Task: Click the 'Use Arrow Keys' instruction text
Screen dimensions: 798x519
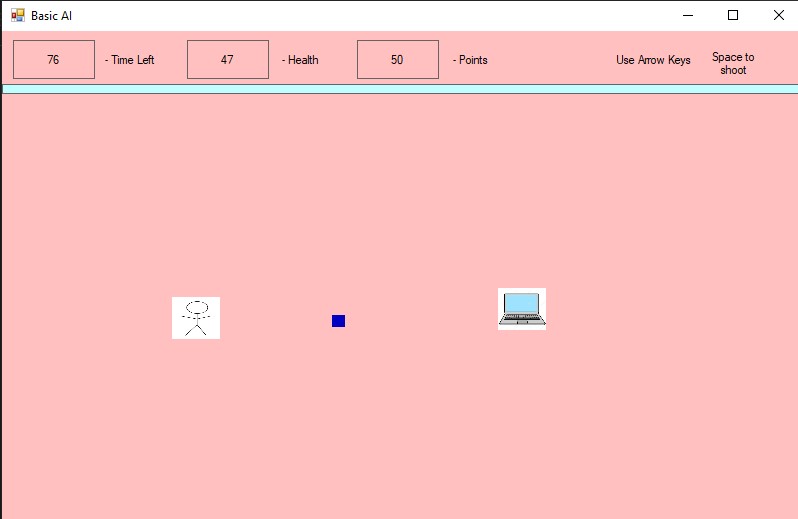Action: pyautogui.click(x=653, y=60)
